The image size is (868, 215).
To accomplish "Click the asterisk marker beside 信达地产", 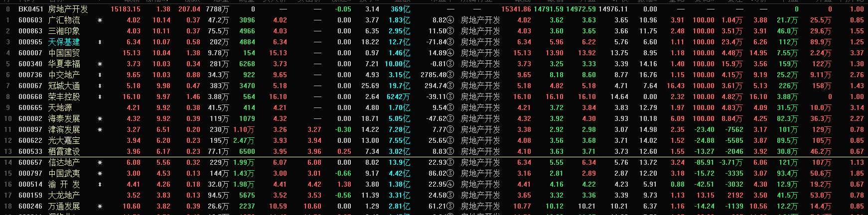I will [x=100, y=163].
